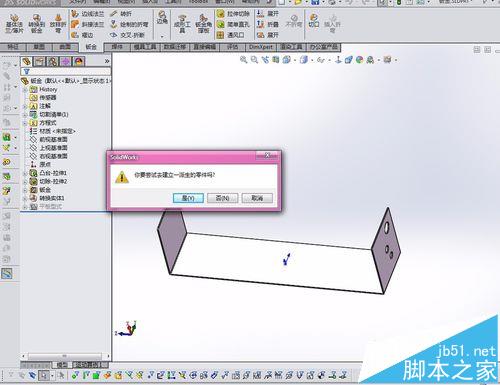The width and height of the screenshot is (500, 385).
Task: Open the ConfigurationManager panel tab
Action: [x=53, y=61]
